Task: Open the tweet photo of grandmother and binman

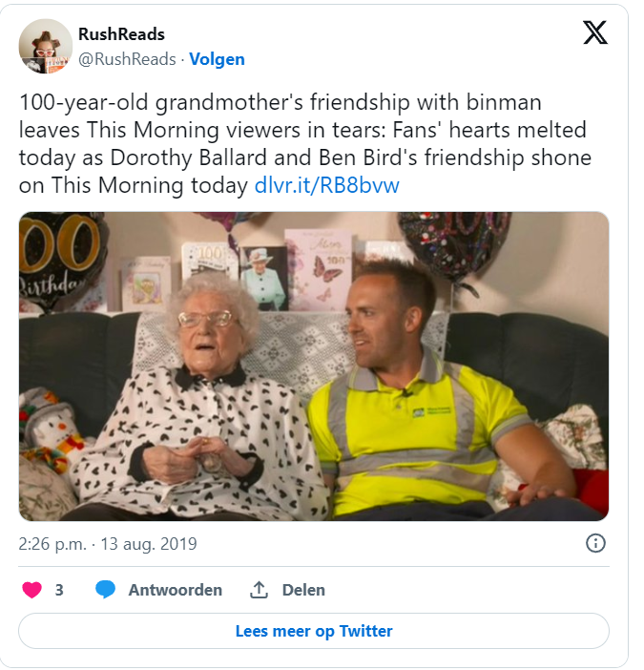Action: (x=314, y=366)
